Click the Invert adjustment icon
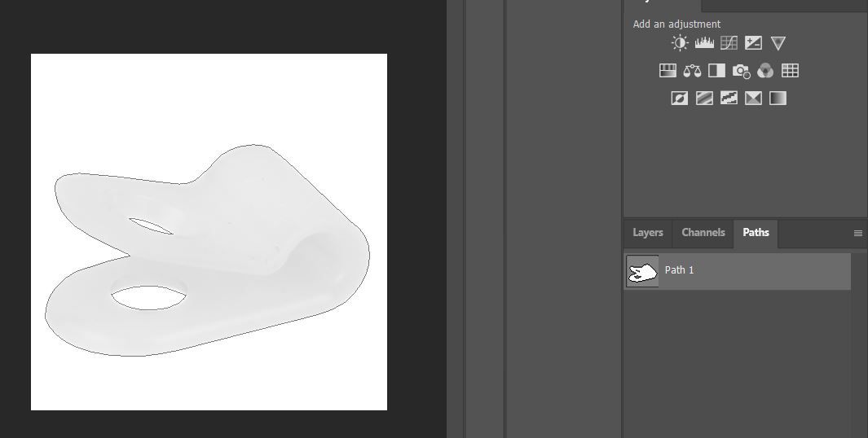This screenshot has height=438, width=868. tap(680, 99)
